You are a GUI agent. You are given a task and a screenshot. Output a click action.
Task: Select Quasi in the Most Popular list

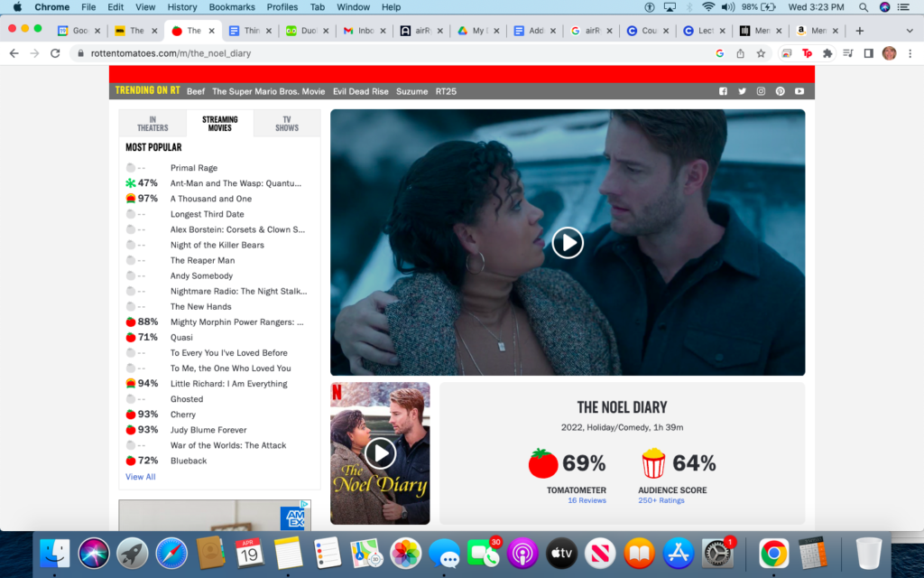click(181, 338)
